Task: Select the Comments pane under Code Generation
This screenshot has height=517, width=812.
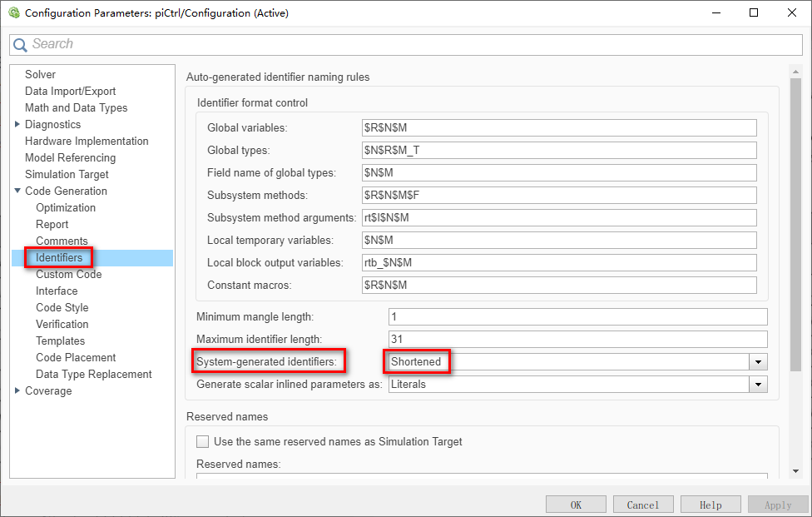Action: [x=62, y=241]
